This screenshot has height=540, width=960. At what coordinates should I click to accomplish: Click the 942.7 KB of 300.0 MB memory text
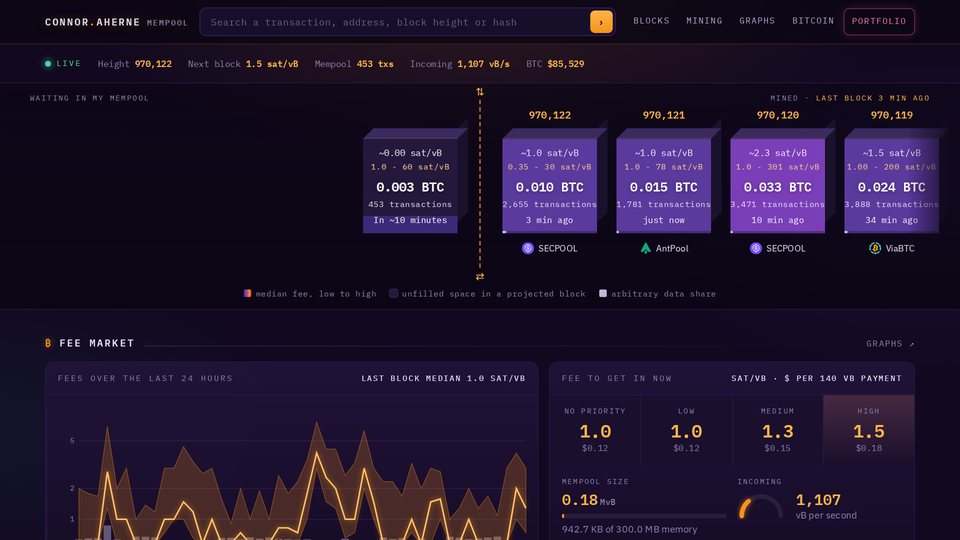pyautogui.click(x=629, y=529)
